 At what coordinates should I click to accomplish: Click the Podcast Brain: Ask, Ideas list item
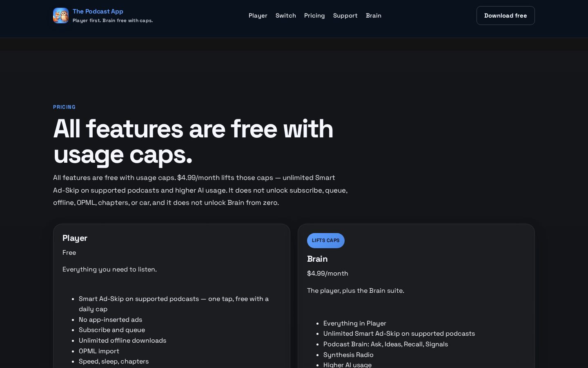(385, 344)
